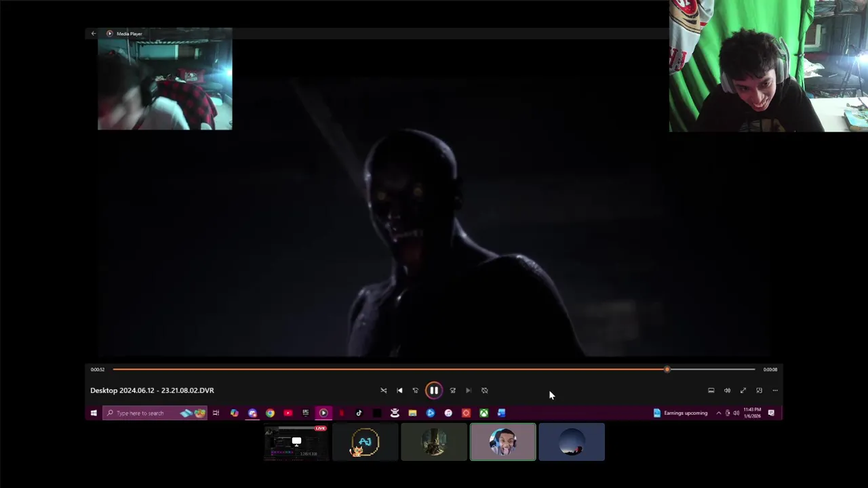
Task: Click the Earnings upcoming taskbar widget
Action: (680, 413)
